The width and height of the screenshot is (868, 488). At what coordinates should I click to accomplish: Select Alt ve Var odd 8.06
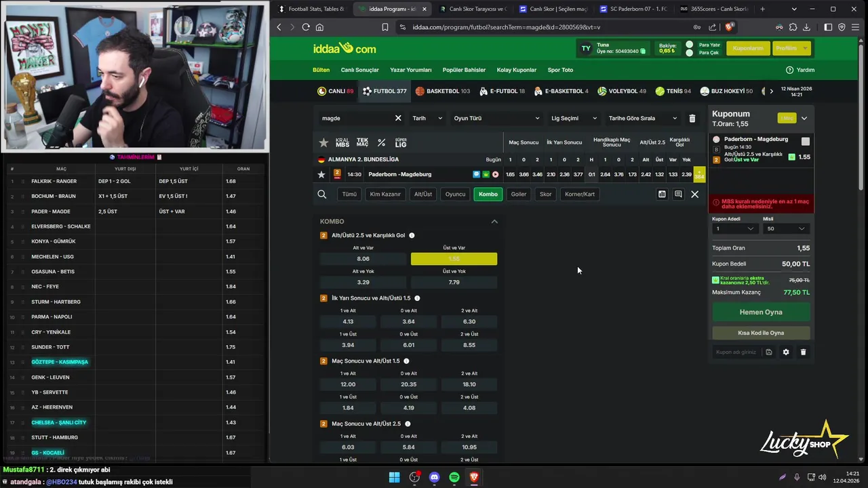(363, 259)
